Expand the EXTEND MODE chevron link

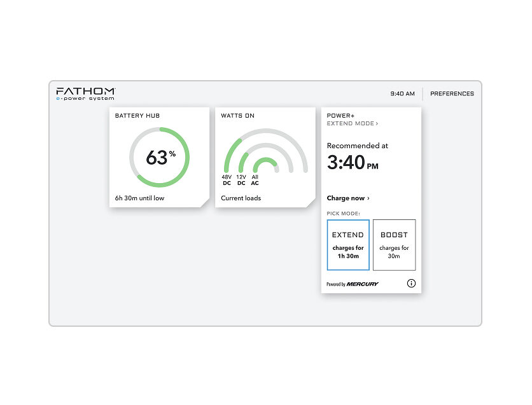(353, 123)
